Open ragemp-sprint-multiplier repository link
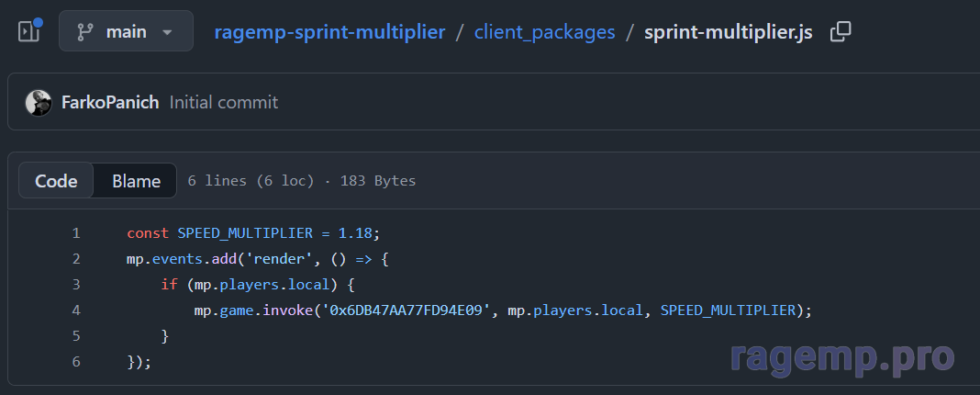This screenshot has height=395, width=980. point(329,32)
